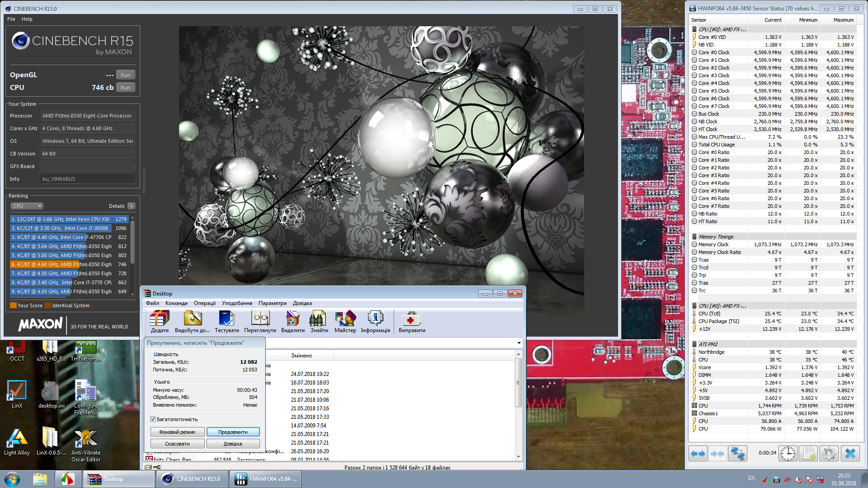The width and height of the screenshot is (868, 488).
Task: Run the Cinebench CPU benchmark
Action: tap(125, 88)
